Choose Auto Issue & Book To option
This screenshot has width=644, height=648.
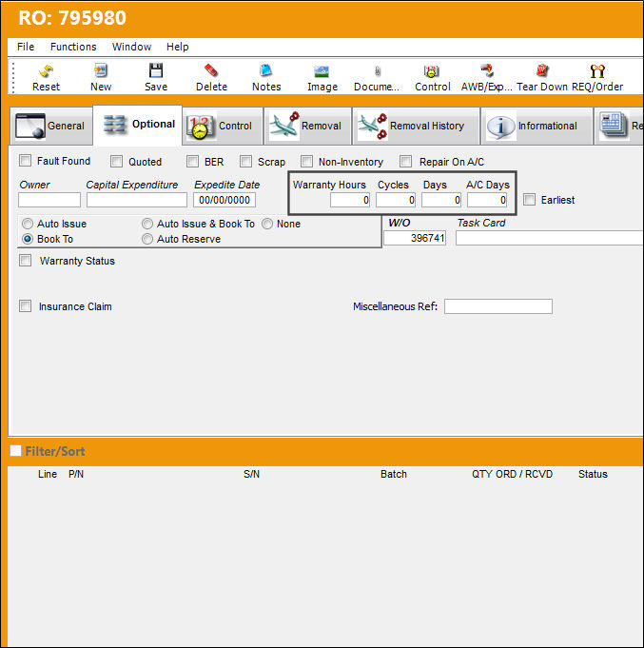(147, 224)
